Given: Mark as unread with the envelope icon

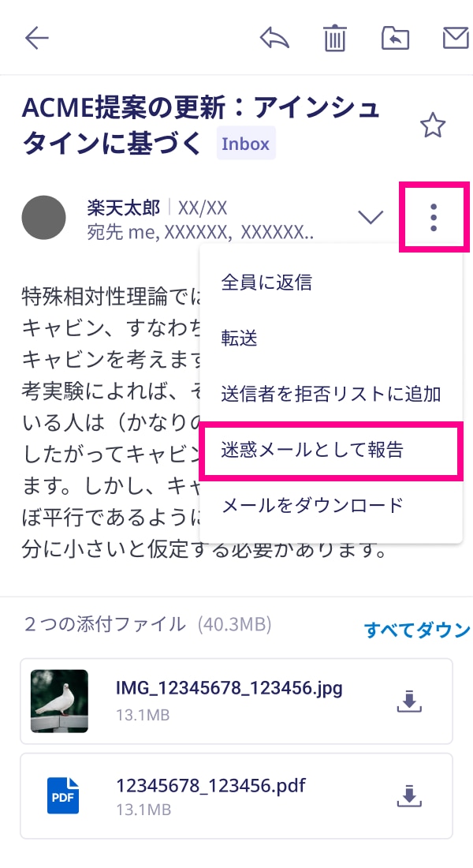Looking at the screenshot, I should click(456, 38).
